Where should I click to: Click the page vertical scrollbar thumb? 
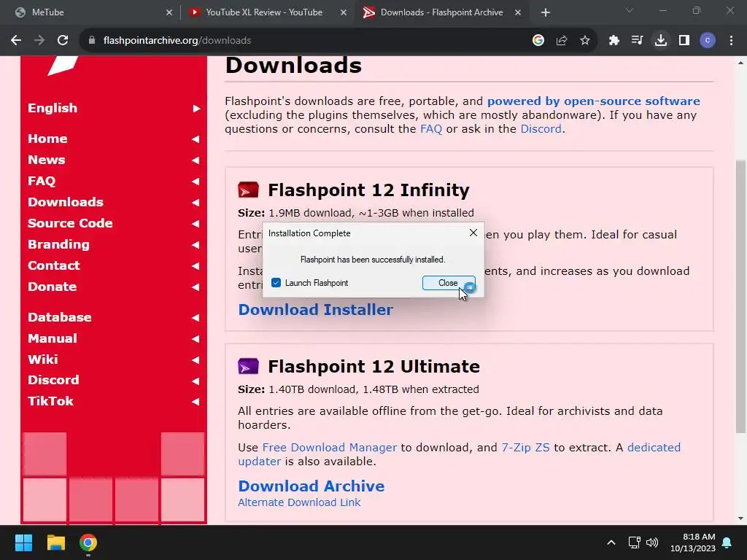[740, 295]
